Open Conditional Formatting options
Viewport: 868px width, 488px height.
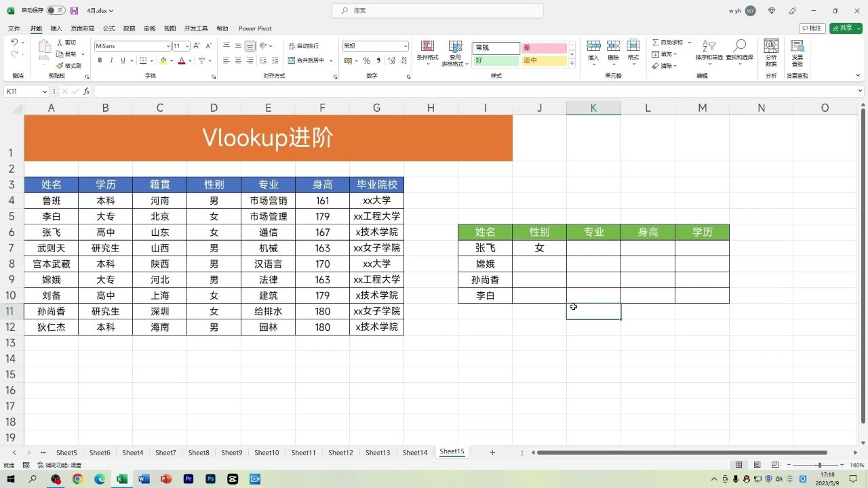[x=427, y=54]
